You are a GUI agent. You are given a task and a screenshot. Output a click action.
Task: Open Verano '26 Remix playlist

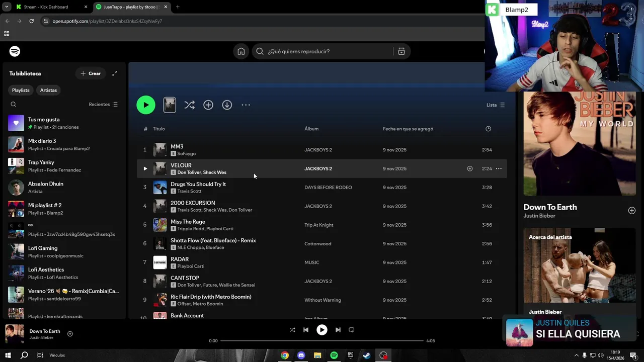point(64,295)
